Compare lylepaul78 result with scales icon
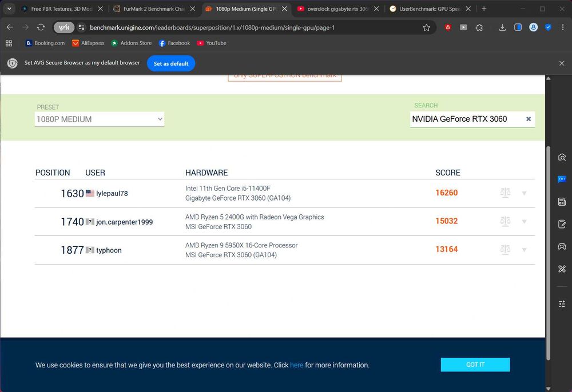The height and width of the screenshot is (392, 572). point(505,193)
